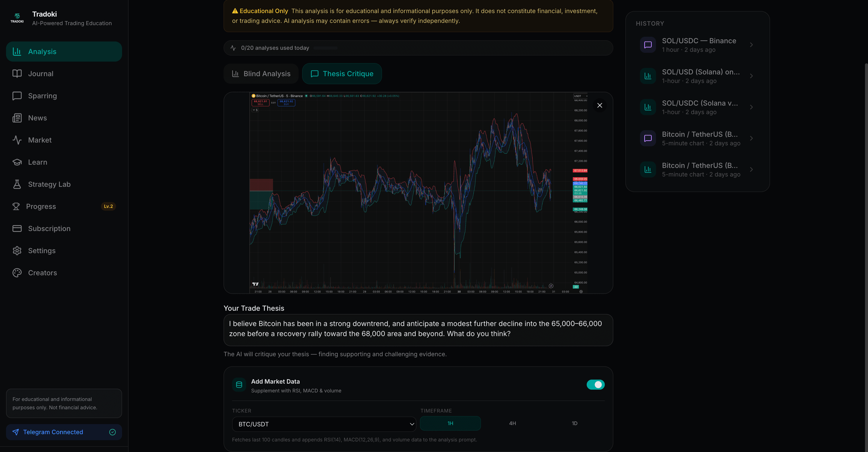Open Bitcoin / TetherUS thesis critique history entry
868x452 pixels.
pyautogui.click(x=697, y=138)
